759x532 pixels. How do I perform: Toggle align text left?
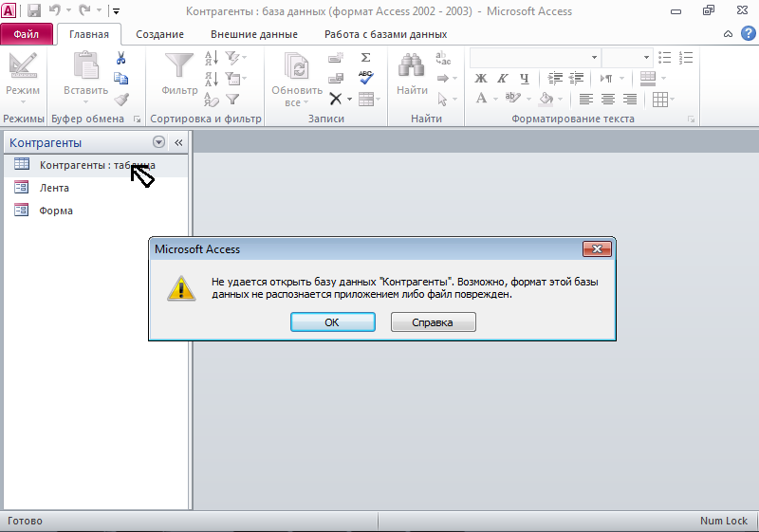point(585,100)
